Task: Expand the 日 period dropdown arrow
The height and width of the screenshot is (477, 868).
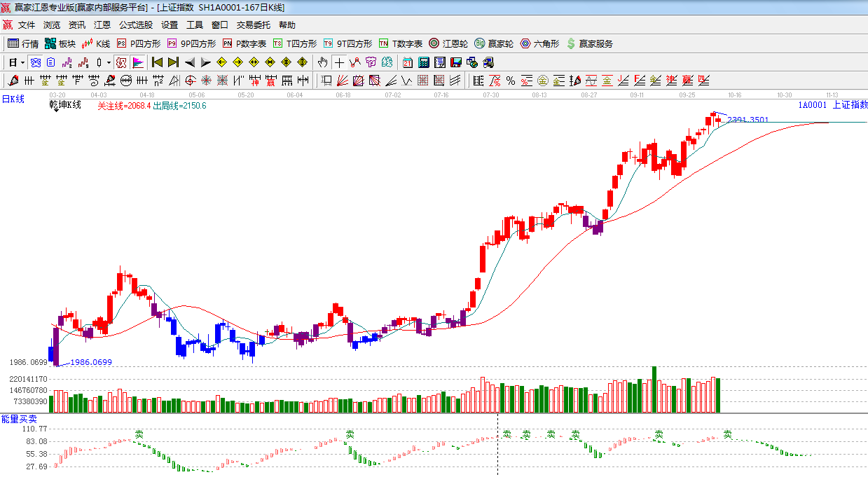Action: pyautogui.click(x=22, y=62)
